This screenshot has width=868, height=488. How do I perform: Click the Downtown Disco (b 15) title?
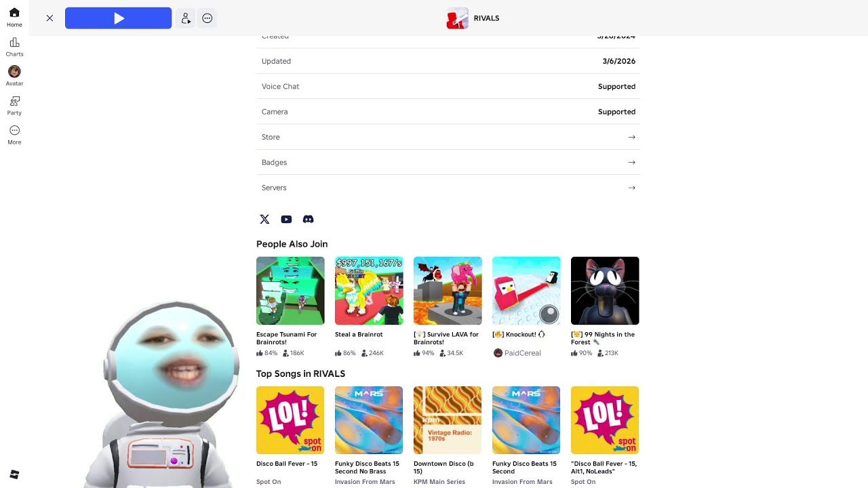(443, 468)
